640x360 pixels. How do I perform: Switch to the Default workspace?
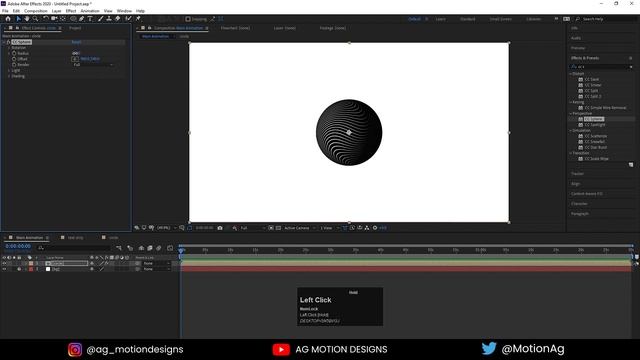point(414,19)
